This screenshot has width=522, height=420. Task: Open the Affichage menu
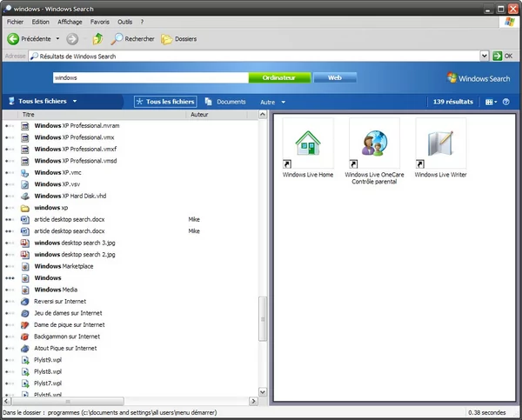70,22
